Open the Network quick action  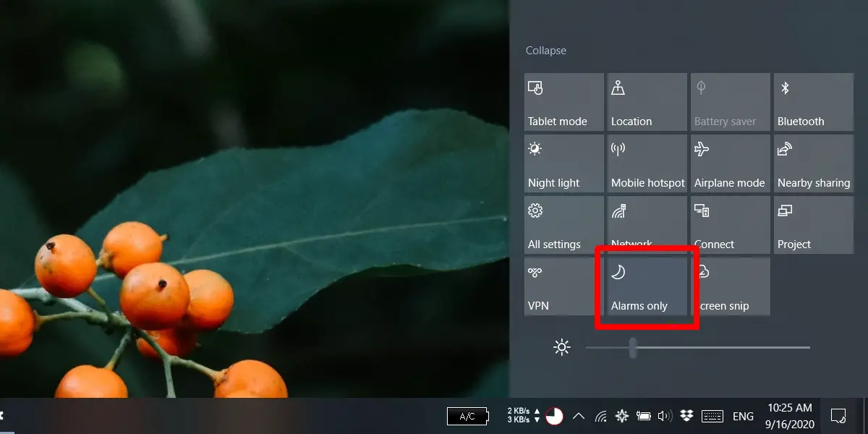pyautogui.click(x=647, y=225)
